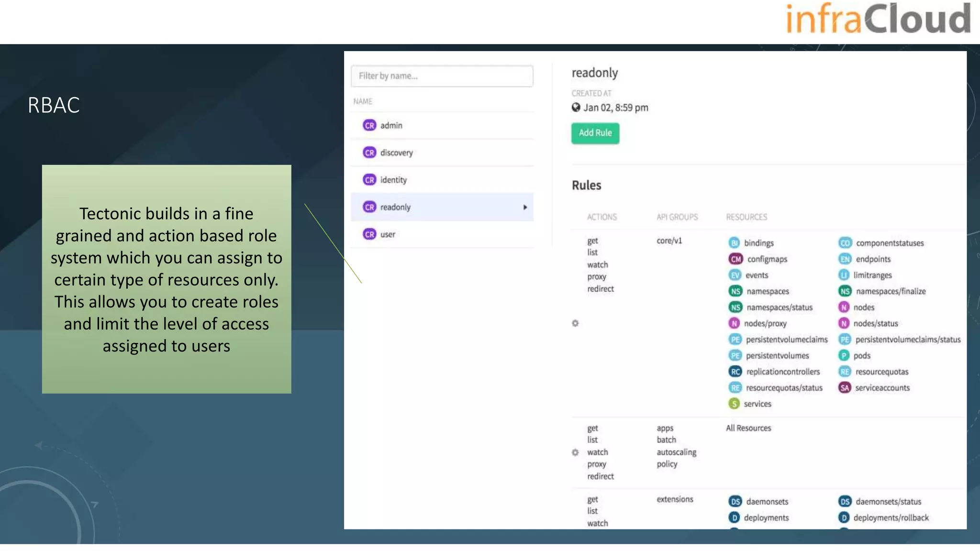Image resolution: width=980 pixels, height=551 pixels.
Task: Click the readonly role title heading
Action: (x=595, y=73)
